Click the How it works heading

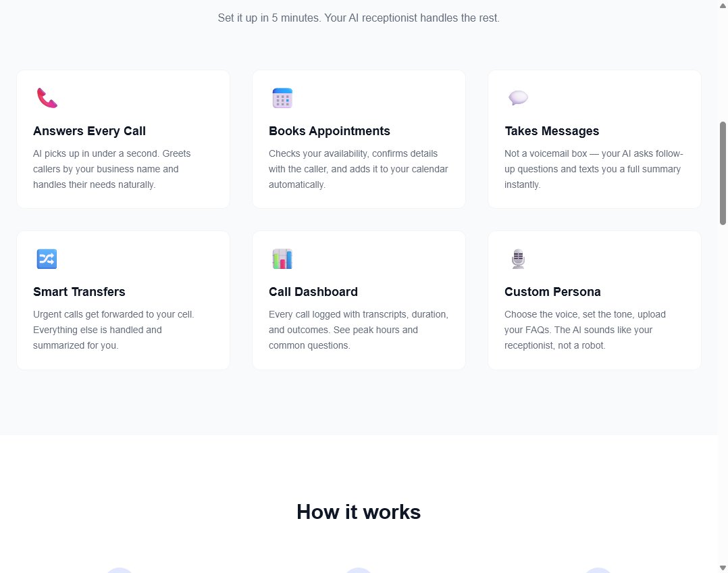359,512
